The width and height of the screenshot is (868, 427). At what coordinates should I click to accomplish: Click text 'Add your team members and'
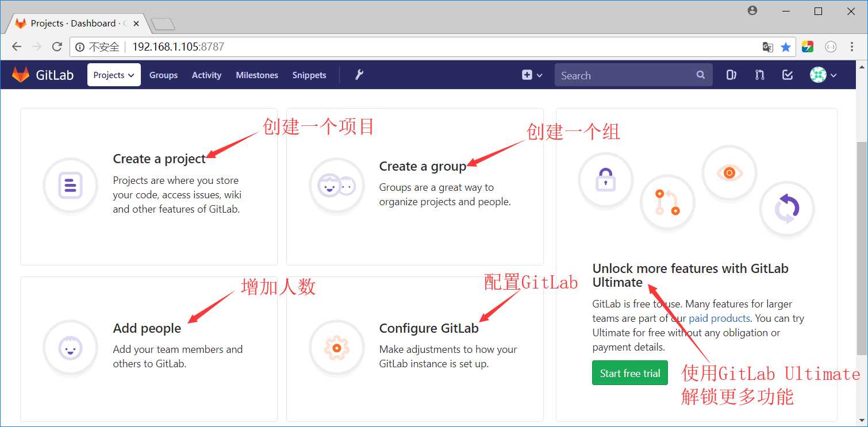(x=178, y=349)
